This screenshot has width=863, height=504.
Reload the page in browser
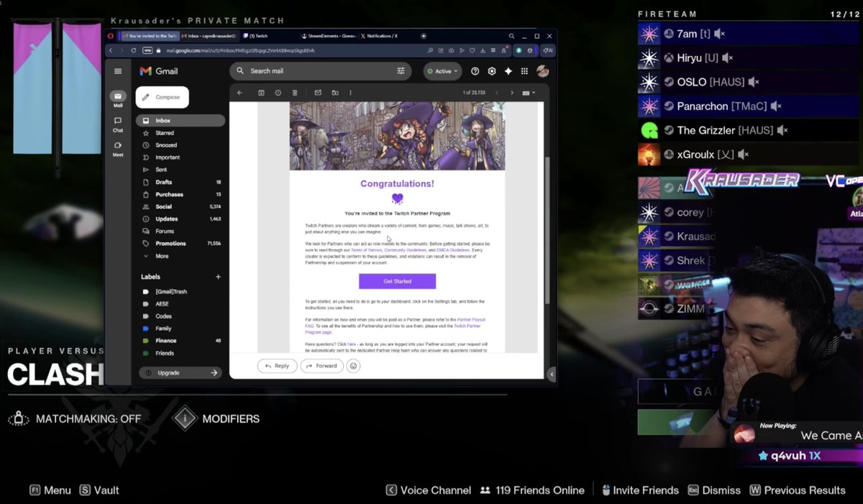click(x=134, y=50)
